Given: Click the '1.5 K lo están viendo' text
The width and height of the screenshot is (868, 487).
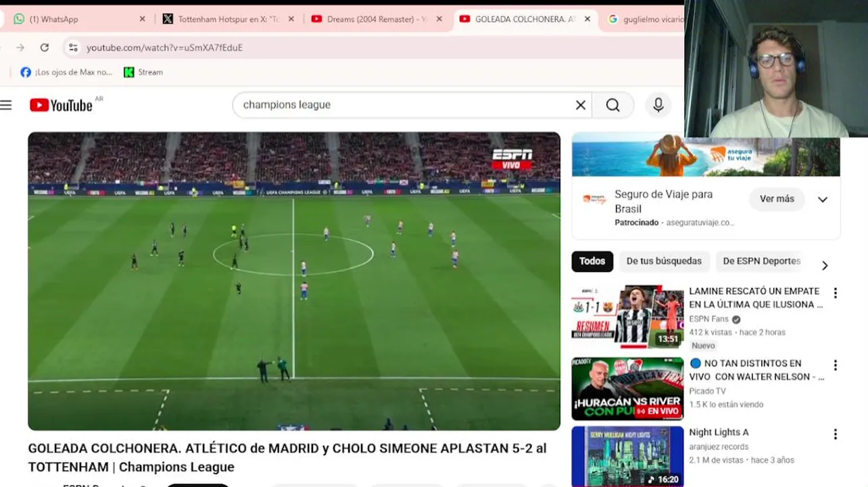Looking at the screenshot, I should 726,404.
